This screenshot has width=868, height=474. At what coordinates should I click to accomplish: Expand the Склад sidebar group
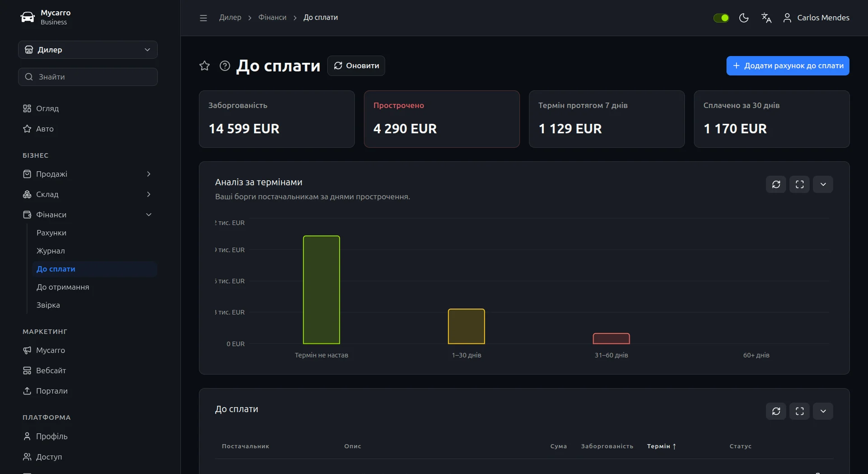coord(88,194)
